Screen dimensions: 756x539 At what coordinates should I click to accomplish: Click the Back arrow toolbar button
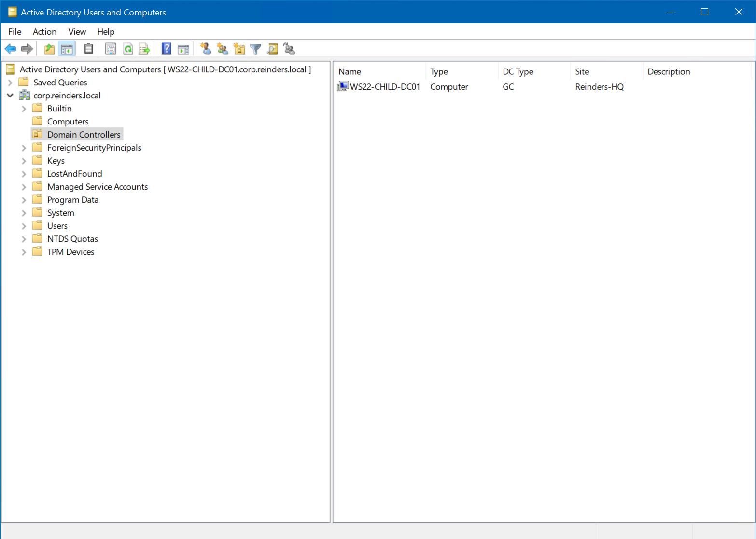11,49
